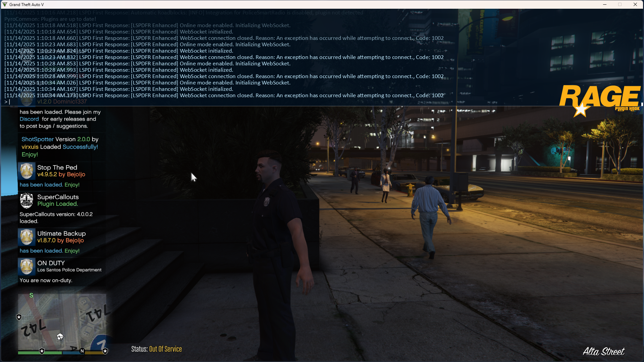Screen dimensions: 644x362
Task: Click the police blip over the green health bar
Action: pos(42,351)
